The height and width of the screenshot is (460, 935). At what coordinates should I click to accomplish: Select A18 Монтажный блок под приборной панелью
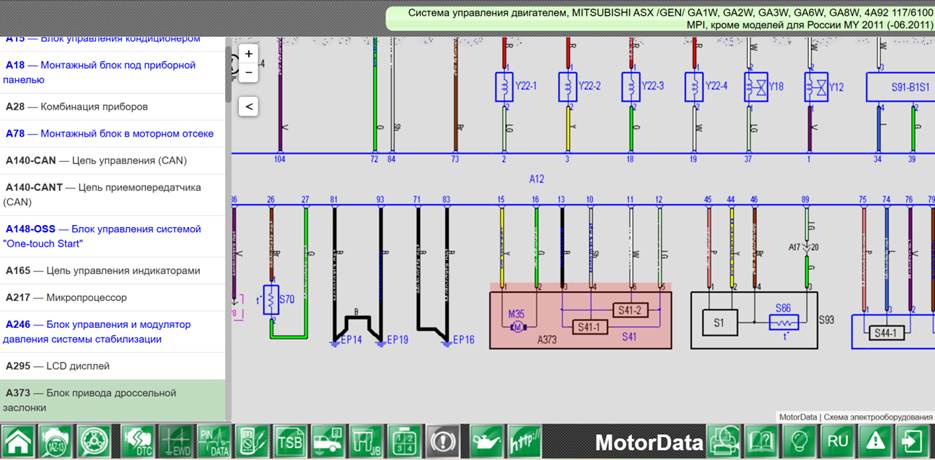pos(112,72)
